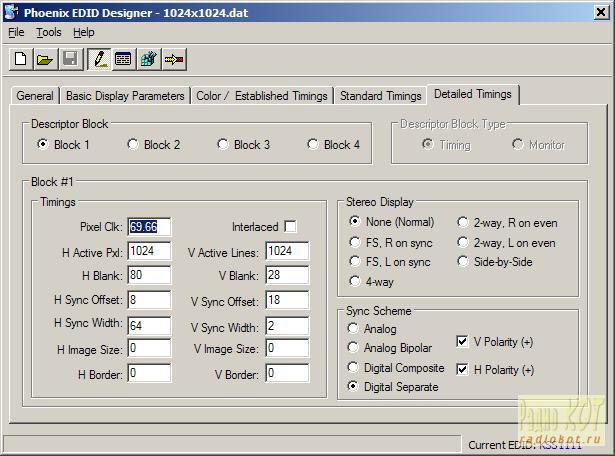Viewport: 615px width, 456px height.
Task: Click the yellow arrow export icon
Action: click(x=174, y=59)
